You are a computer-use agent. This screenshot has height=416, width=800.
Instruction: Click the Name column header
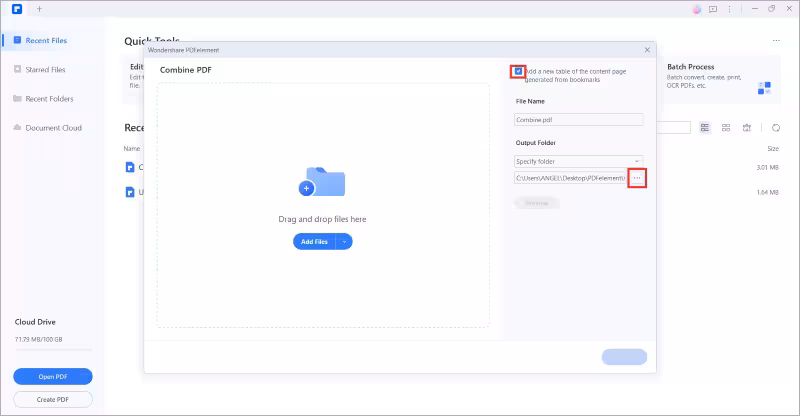[x=132, y=149]
